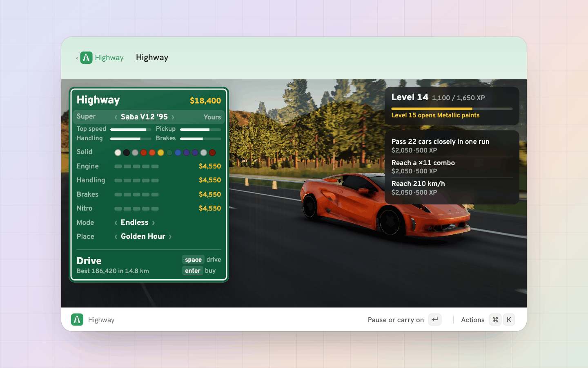Click the $18,400 cash balance
The width and height of the screenshot is (588, 368).
(x=205, y=101)
